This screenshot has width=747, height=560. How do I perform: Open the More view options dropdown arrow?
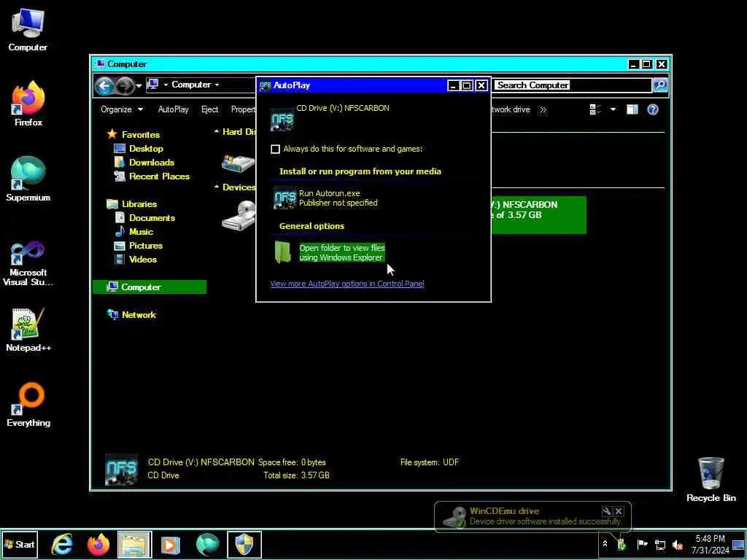click(613, 109)
